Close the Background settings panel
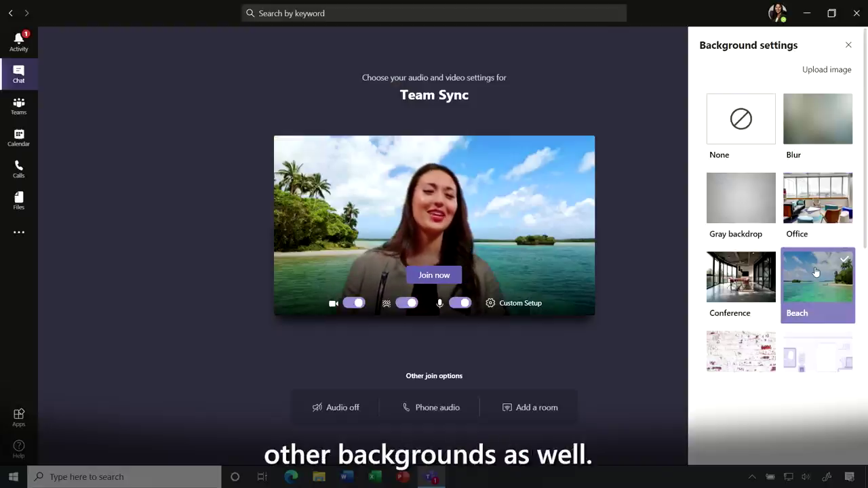 (848, 45)
